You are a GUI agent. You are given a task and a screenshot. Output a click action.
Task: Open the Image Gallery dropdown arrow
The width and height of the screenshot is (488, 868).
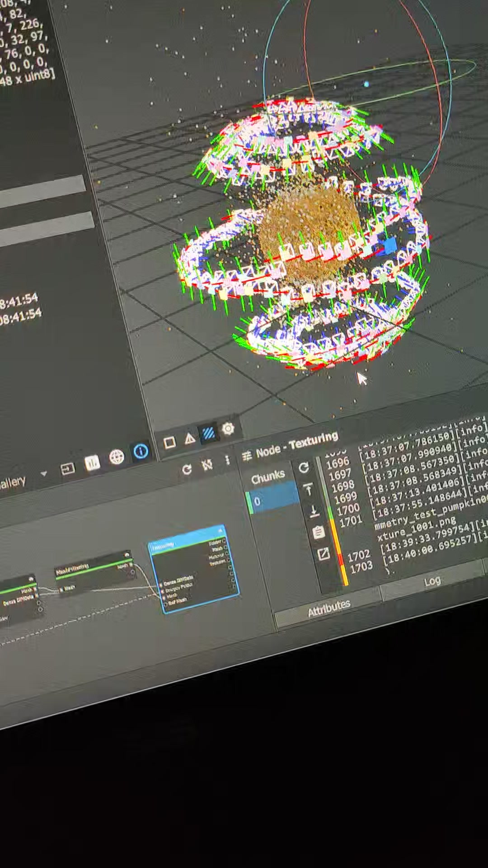tap(44, 474)
